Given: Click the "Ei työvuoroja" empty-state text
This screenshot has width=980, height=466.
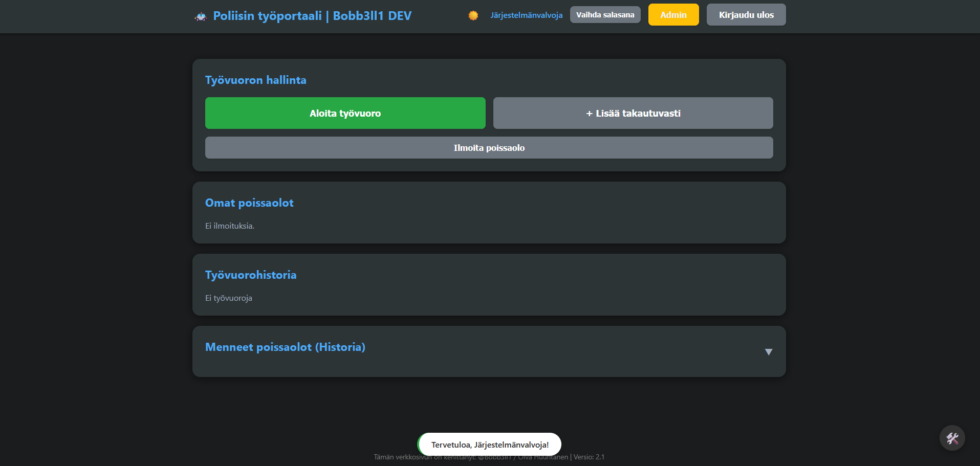Looking at the screenshot, I should [x=229, y=298].
